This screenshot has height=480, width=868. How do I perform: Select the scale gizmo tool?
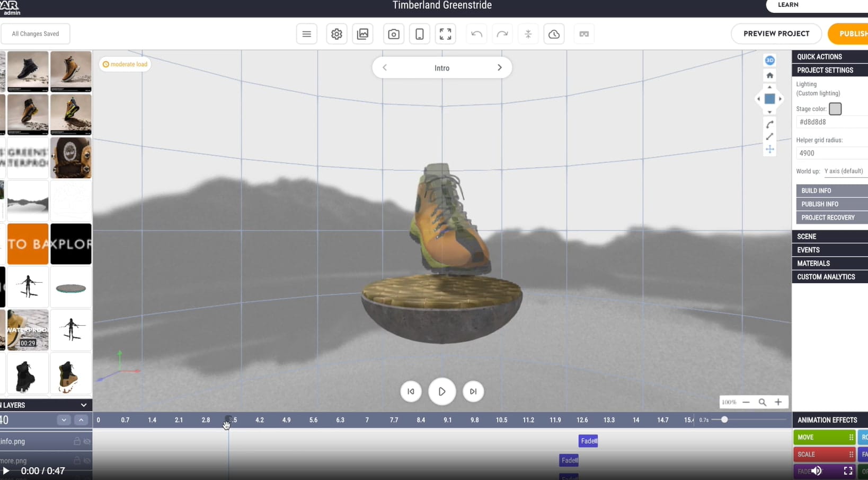click(x=770, y=137)
